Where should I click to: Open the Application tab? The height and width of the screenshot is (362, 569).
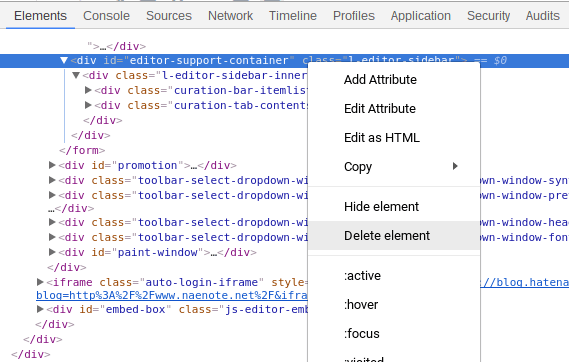[x=421, y=16]
